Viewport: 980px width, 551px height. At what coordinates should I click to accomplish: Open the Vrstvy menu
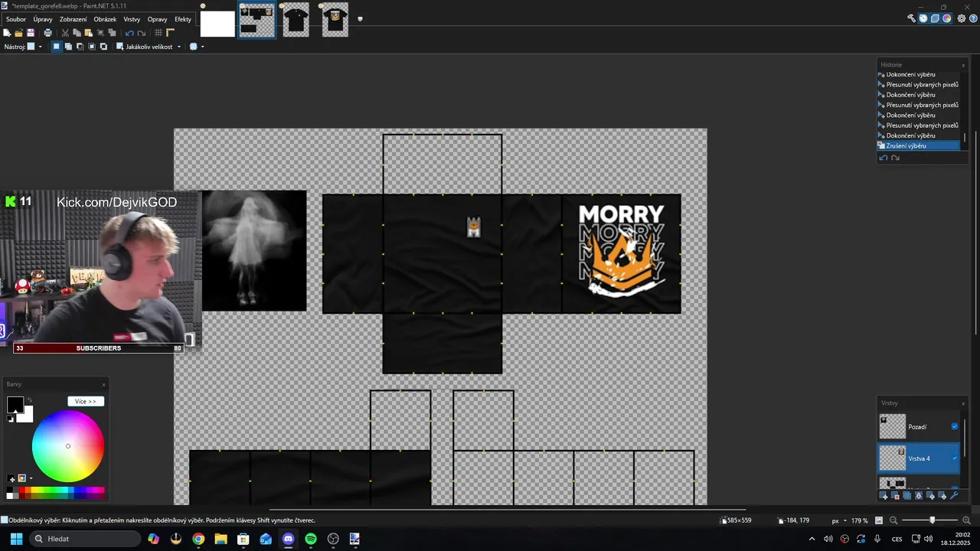132,19
